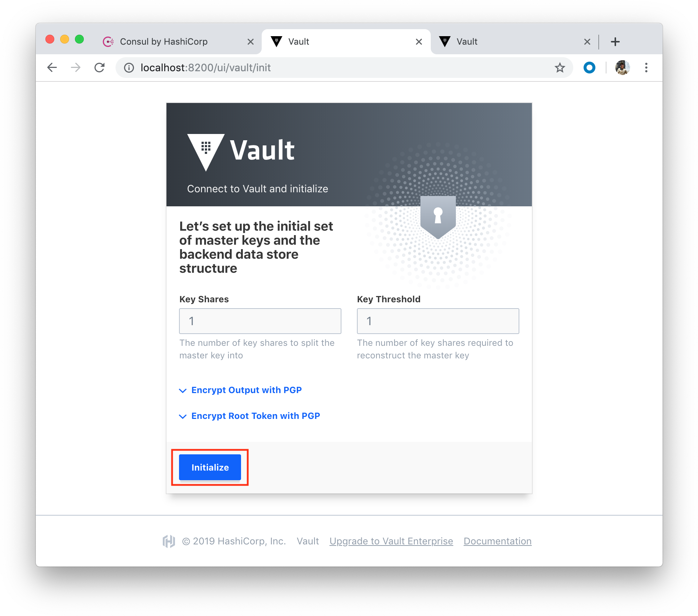Open a new tab with the plus icon
Viewport: 698px width, 616px height.
click(x=615, y=42)
